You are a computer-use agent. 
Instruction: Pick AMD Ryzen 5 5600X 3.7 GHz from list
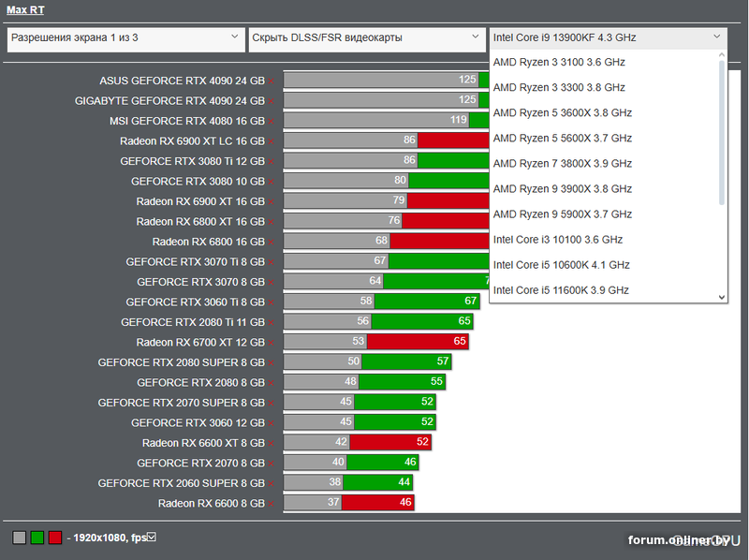tap(604, 138)
